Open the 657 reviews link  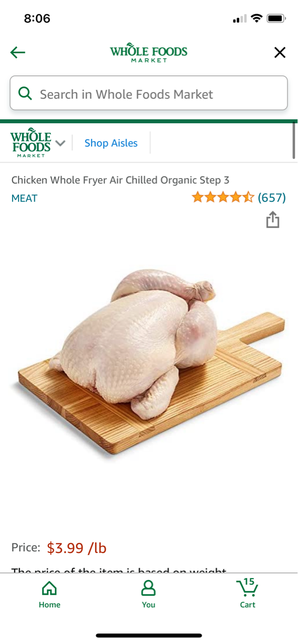click(x=272, y=197)
